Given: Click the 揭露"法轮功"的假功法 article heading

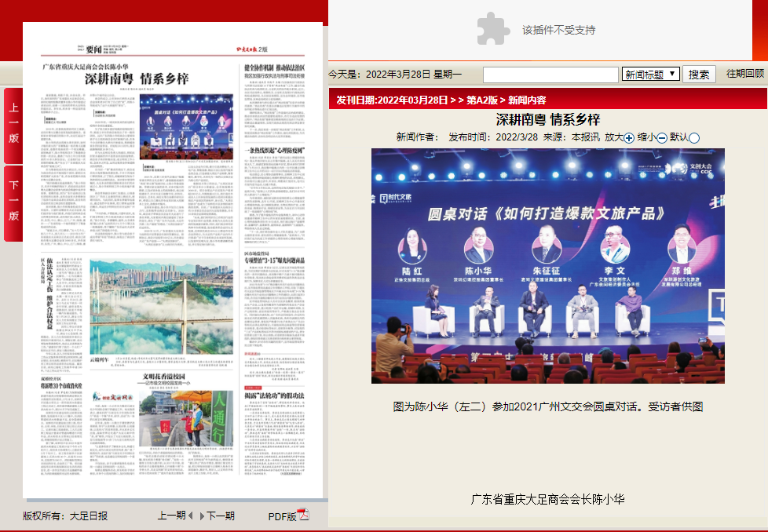Looking at the screenshot, I should (274, 395).
